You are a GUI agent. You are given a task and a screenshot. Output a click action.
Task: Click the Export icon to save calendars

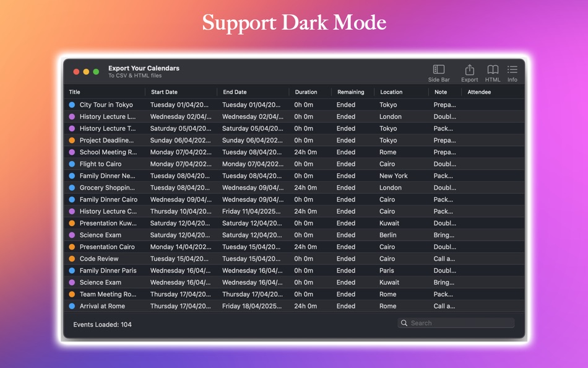click(470, 72)
